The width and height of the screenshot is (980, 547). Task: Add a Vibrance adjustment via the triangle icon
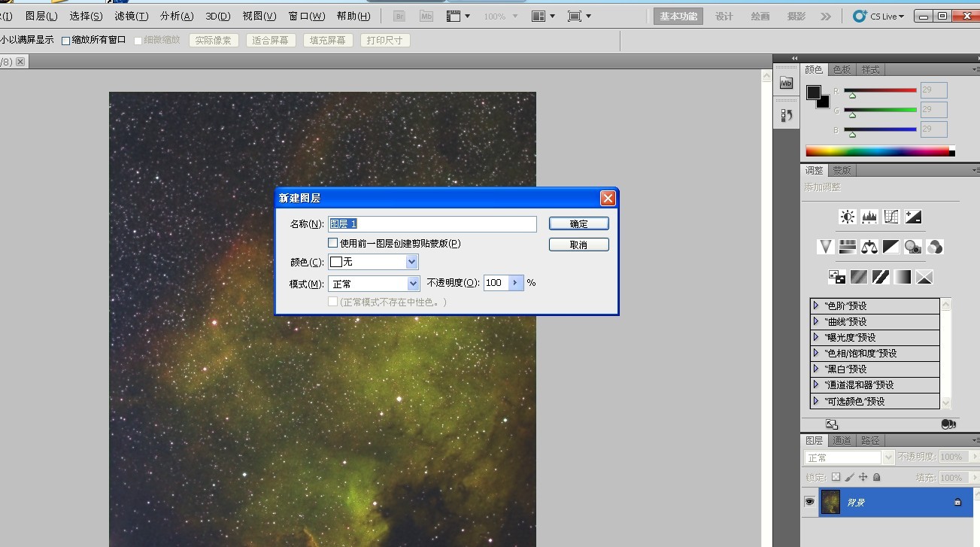coord(826,246)
